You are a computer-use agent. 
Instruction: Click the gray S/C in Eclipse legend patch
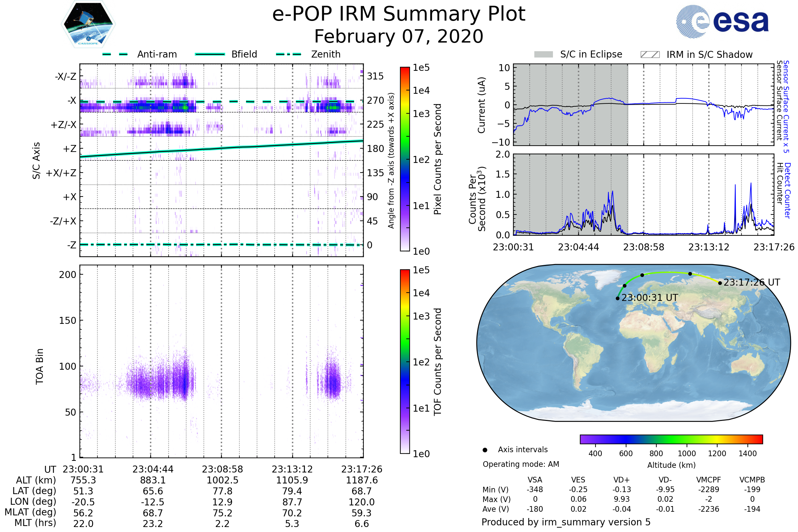point(543,55)
